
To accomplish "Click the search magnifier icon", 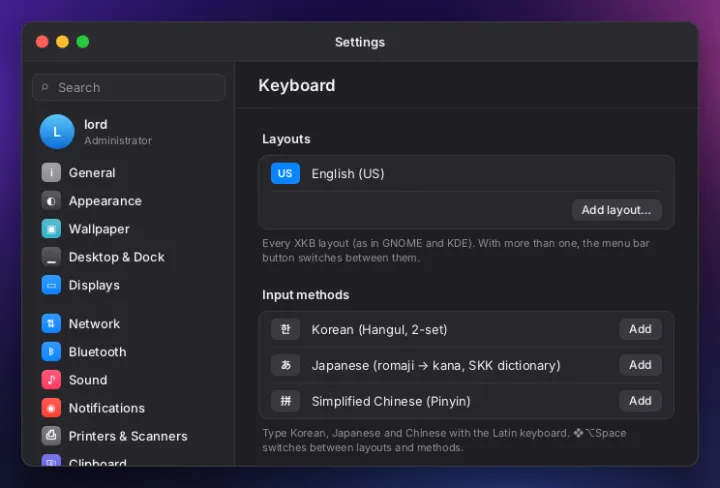I will (x=45, y=87).
